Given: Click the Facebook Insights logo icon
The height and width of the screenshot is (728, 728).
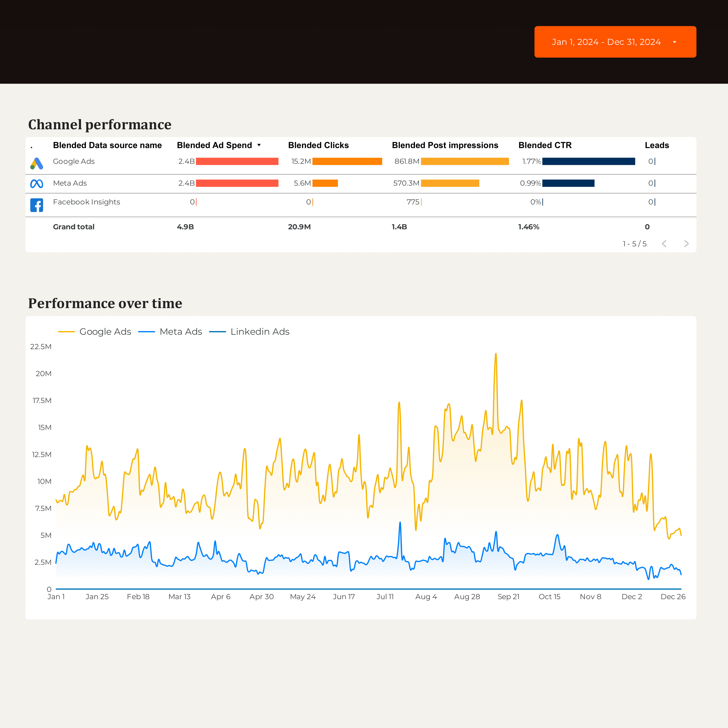Looking at the screenshot, I should 37,205.
